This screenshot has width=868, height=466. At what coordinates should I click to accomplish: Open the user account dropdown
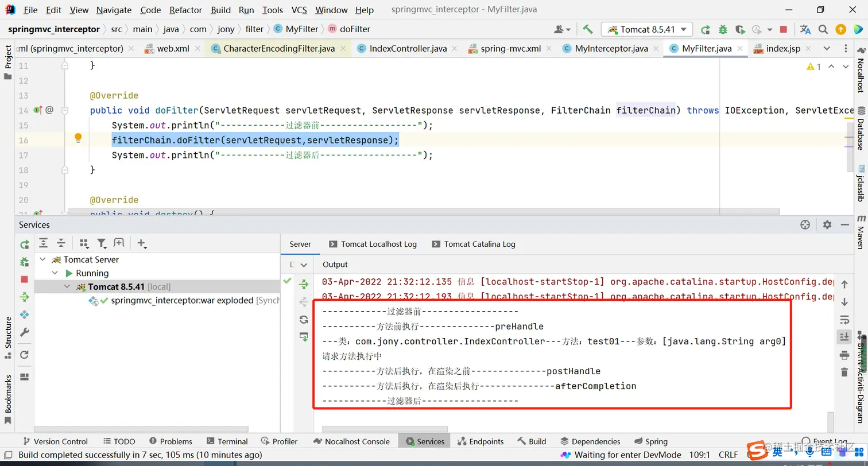(x=562, y=29)
